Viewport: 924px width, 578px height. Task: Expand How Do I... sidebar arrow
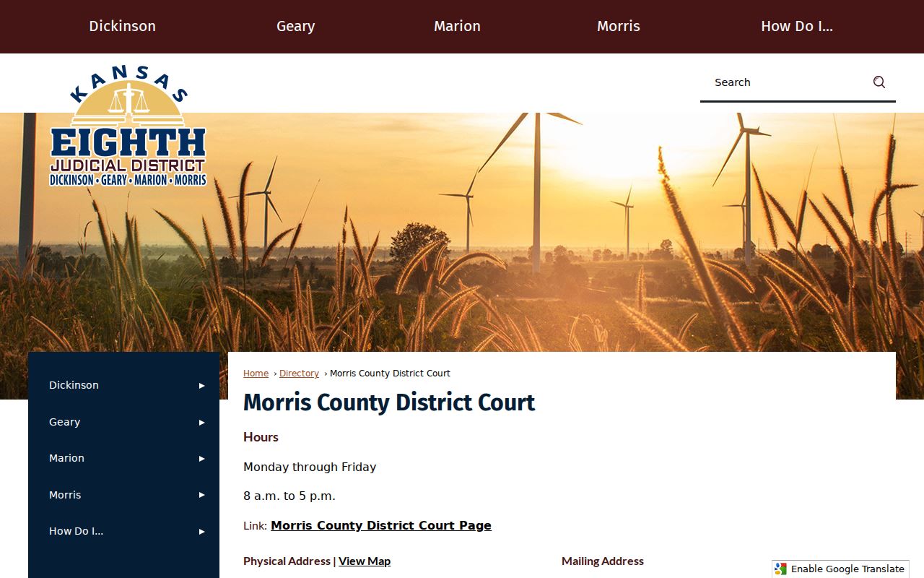coord(202,532)
